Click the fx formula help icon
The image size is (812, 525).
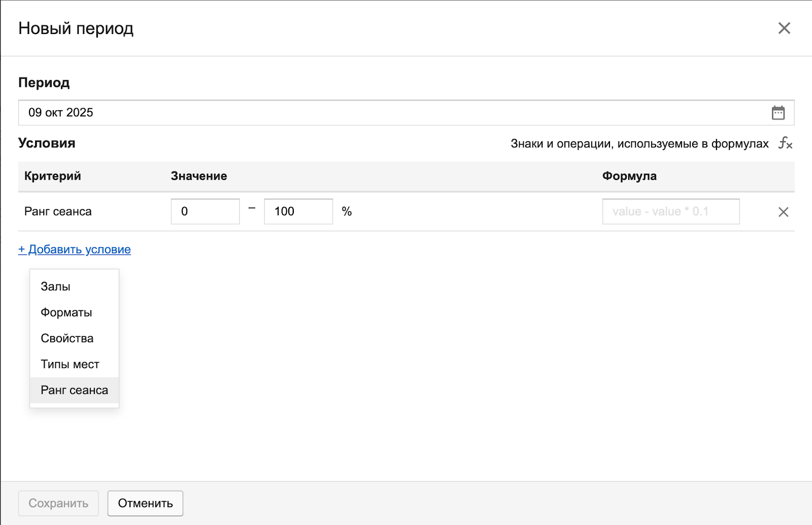785,144
